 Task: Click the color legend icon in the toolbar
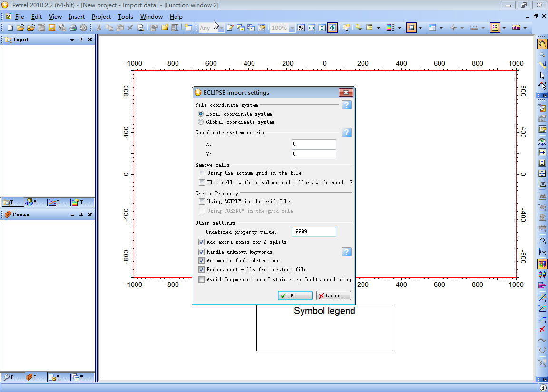391,28
